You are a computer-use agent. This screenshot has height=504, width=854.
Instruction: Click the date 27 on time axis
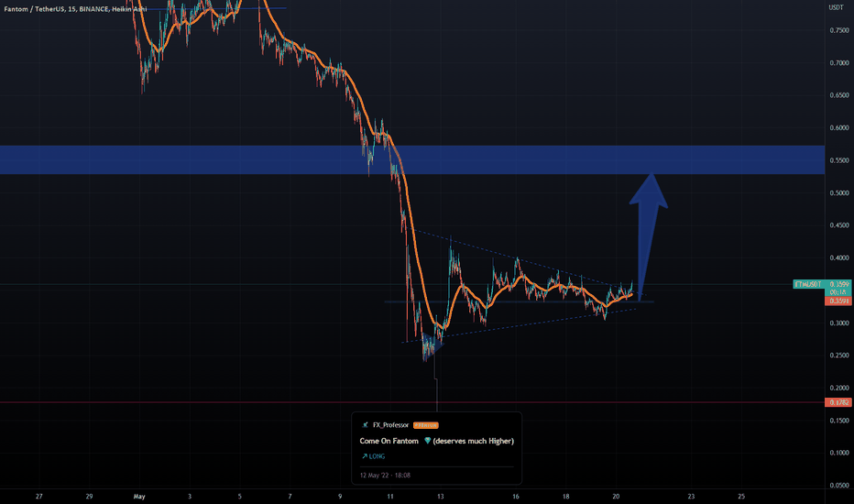pos(38,497)
